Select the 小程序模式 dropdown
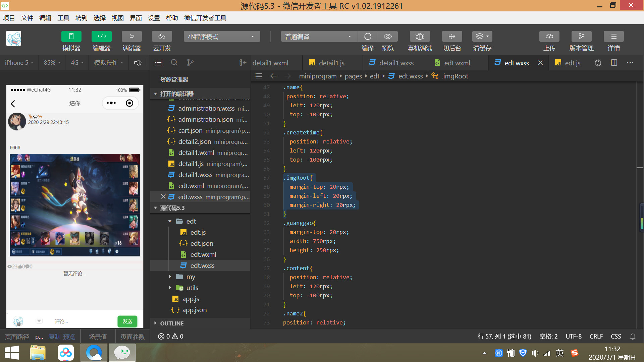The image size is (644, 362). 221,36
